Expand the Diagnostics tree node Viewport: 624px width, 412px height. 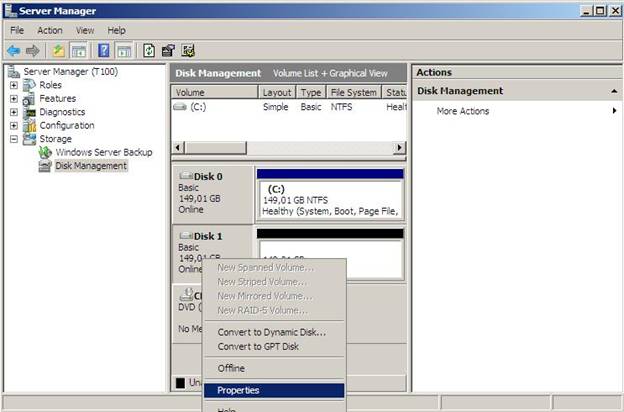(x=14, y=112)
